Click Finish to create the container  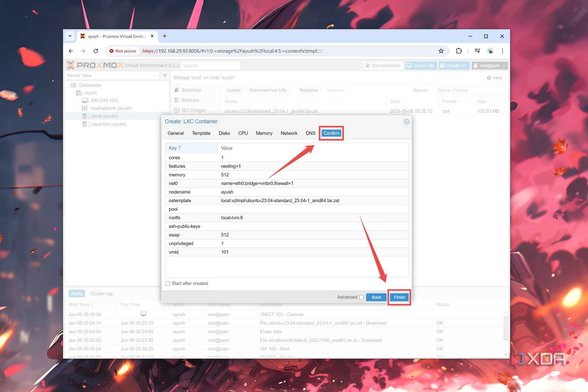(399, 297)
